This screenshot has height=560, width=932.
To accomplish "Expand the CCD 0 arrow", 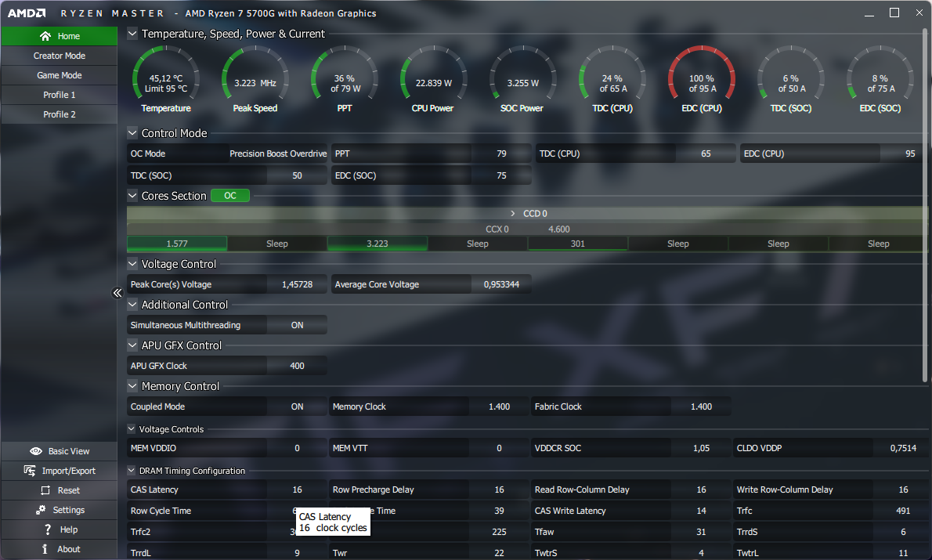I will [512, 213].
